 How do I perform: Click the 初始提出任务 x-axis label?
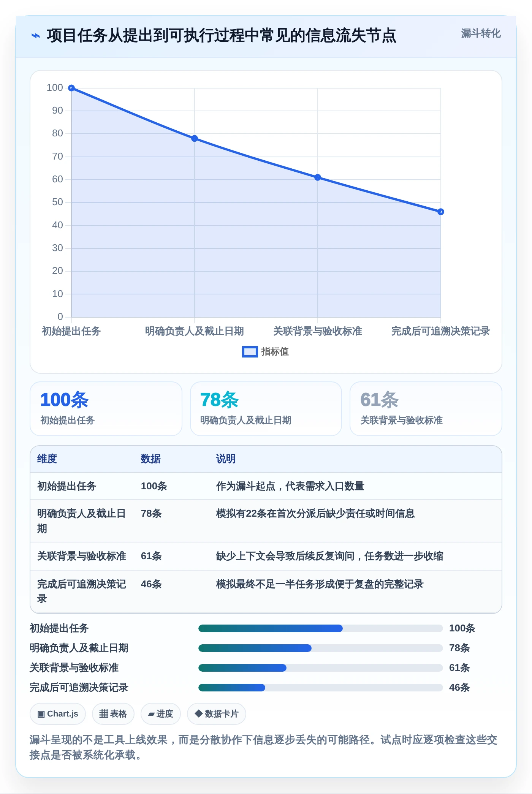click(x=71, y=331)
